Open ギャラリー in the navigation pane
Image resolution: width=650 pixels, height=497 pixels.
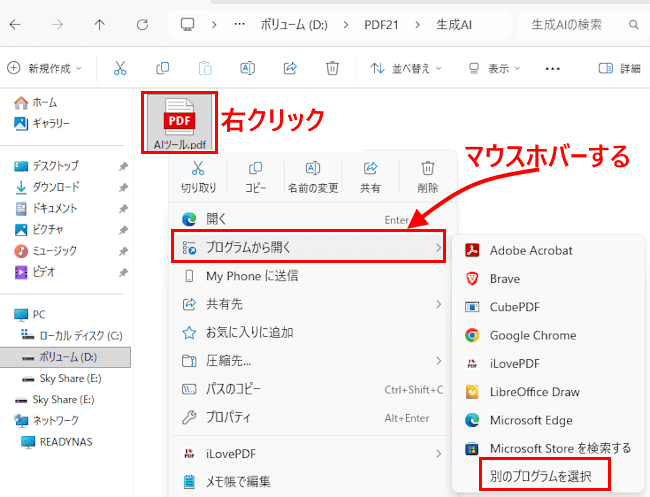[42, 123]
